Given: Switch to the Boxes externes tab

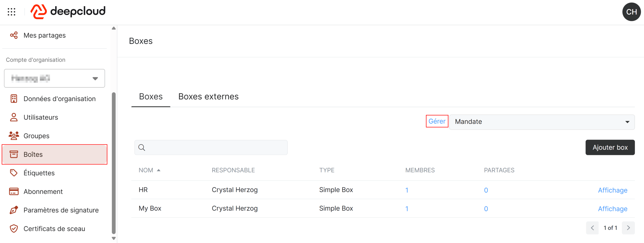Looking at the screenshot, I should tap(208, 97).
